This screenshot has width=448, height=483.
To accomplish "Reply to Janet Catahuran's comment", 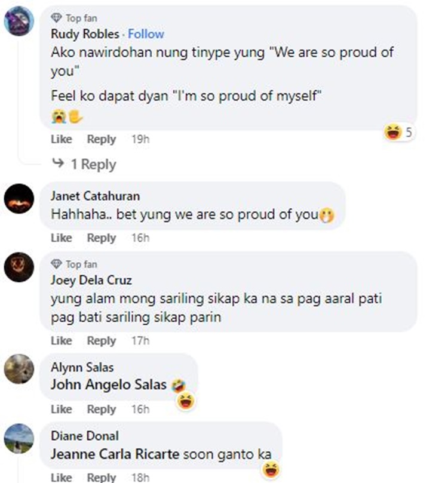I will click(x=101, y=238).
